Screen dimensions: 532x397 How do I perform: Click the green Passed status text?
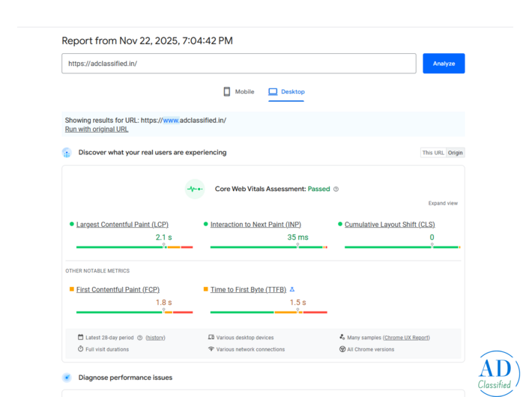pos(318,189)
